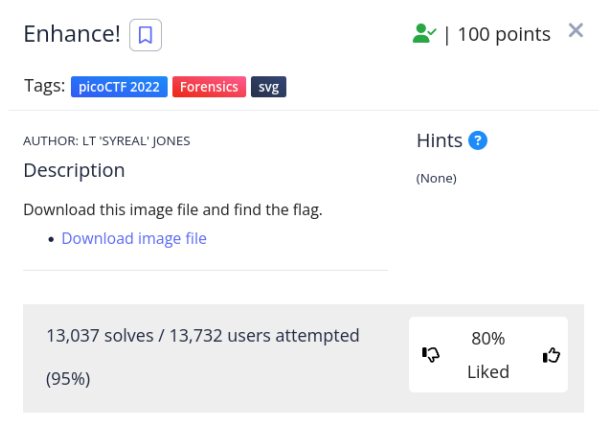This screenshot has width=603, height=423.
Task: Click the Description heading
Action: tap(74, 170)
